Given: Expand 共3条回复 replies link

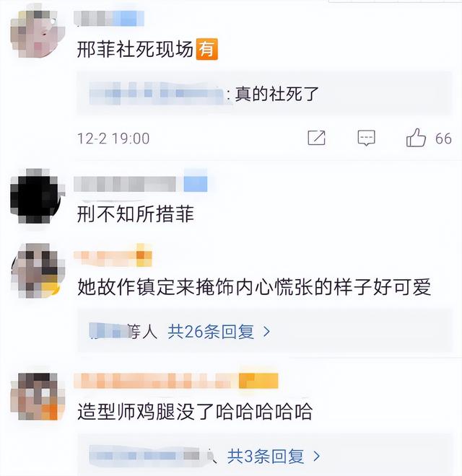Looking at the screenshot, I should coord(266,457).
